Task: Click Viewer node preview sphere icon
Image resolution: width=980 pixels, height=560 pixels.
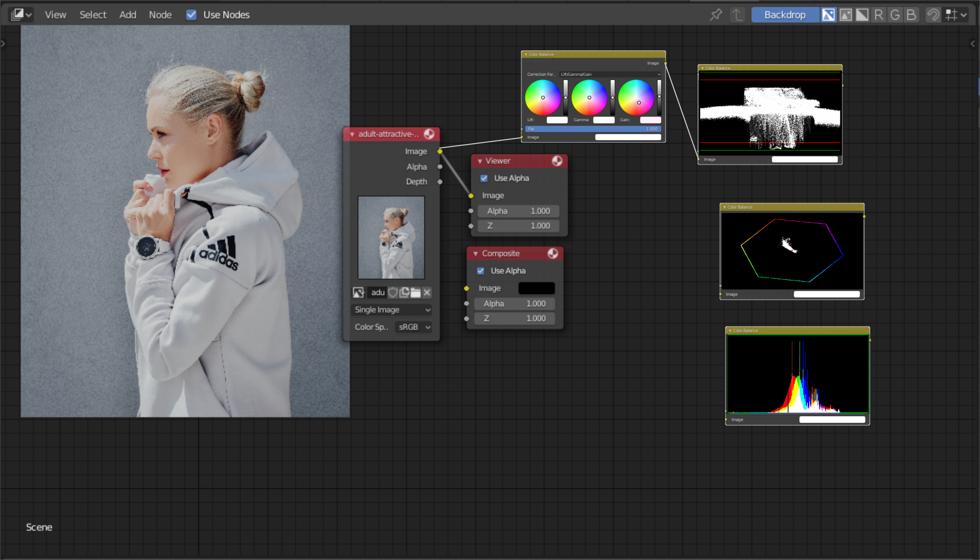Action: click(x=557, y=161)
